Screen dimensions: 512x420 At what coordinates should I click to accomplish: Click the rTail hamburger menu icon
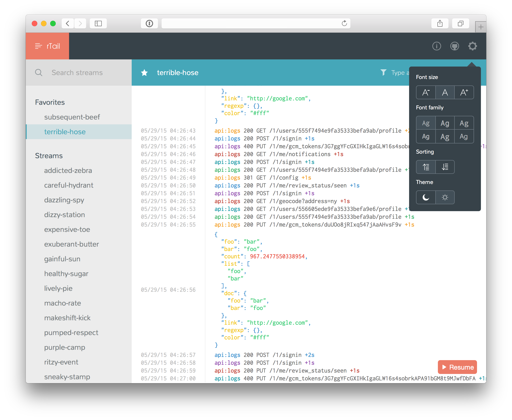tap(38, 46)
